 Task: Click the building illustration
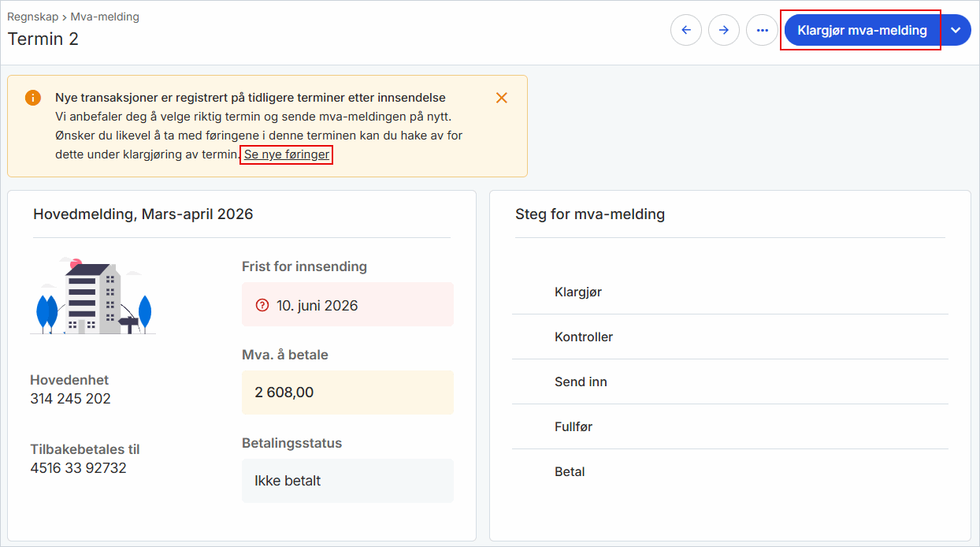93,296
